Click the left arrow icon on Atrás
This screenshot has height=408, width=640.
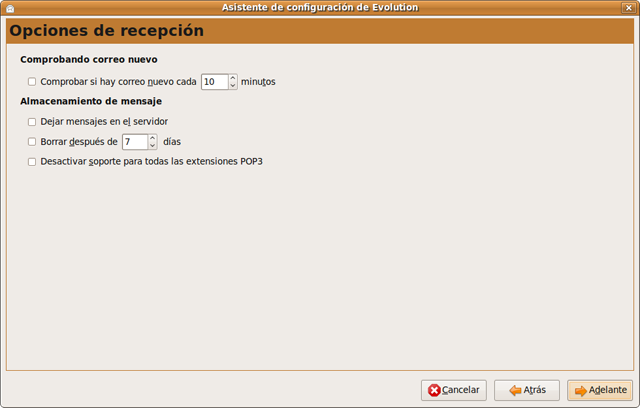click(513, 390)
